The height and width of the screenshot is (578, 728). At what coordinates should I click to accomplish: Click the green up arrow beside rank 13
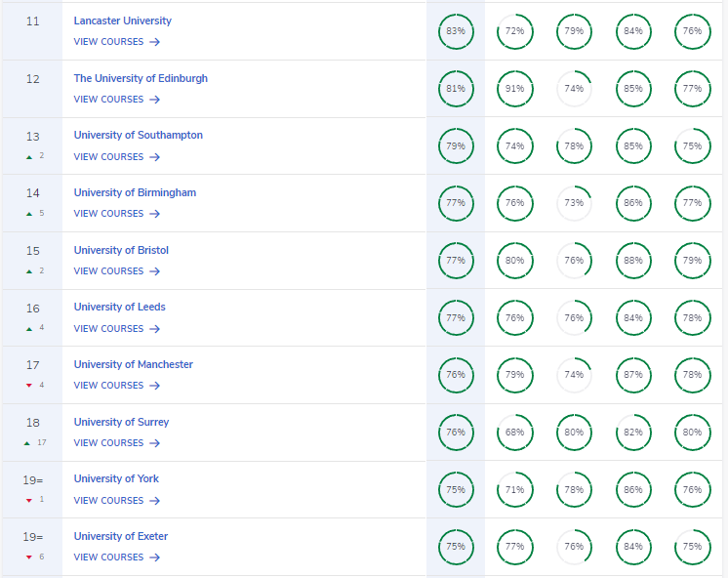point(29,156)
